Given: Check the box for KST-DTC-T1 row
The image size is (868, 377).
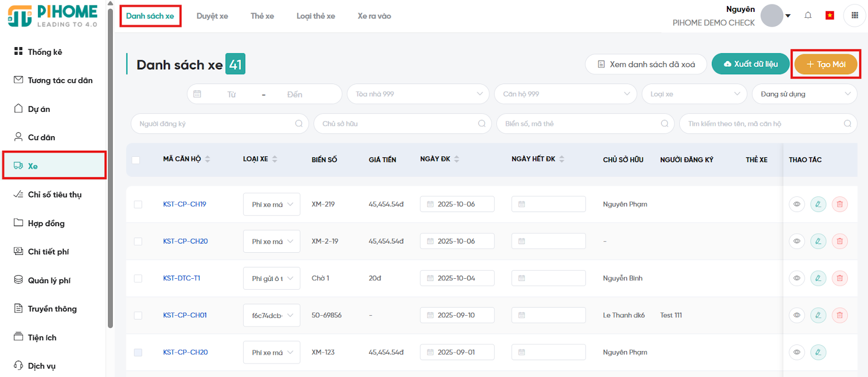Looking at the screenshot, I should pos(138,278).
